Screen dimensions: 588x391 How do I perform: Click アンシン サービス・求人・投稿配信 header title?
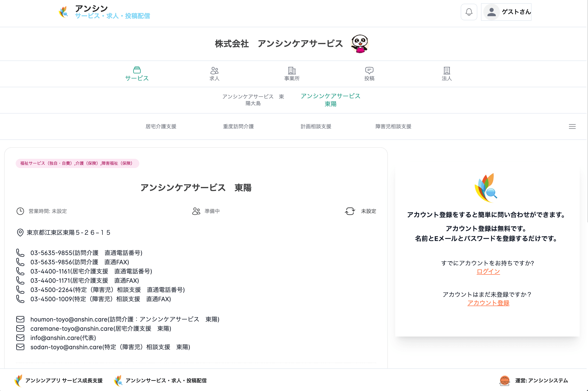point(112,12)
